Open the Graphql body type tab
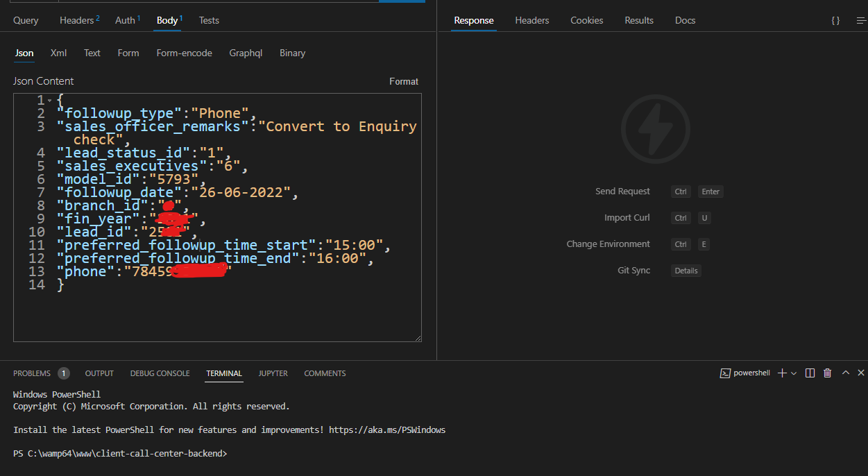 [246, 53]
